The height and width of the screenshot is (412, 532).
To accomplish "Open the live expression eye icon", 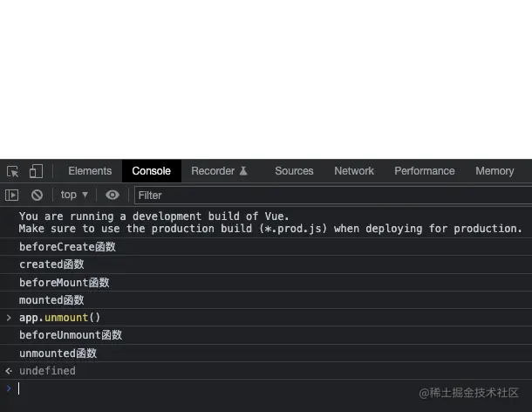I will [x=113, y=195].
